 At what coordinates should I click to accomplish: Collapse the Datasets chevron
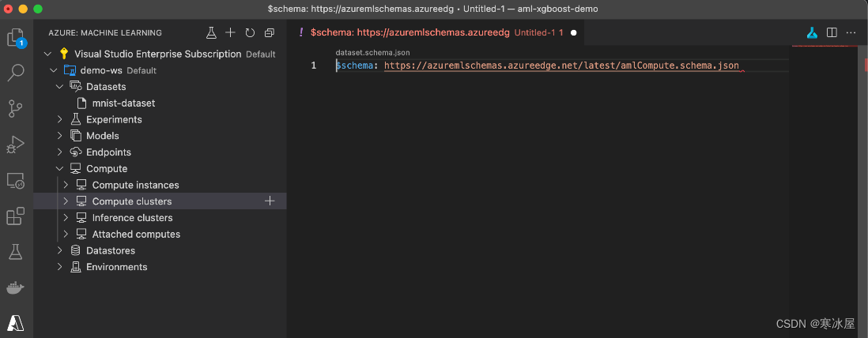[x=60, y=86]
